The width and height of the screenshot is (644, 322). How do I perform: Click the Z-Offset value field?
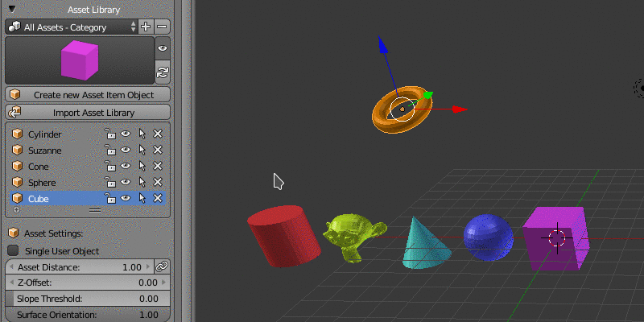(88, 283)
